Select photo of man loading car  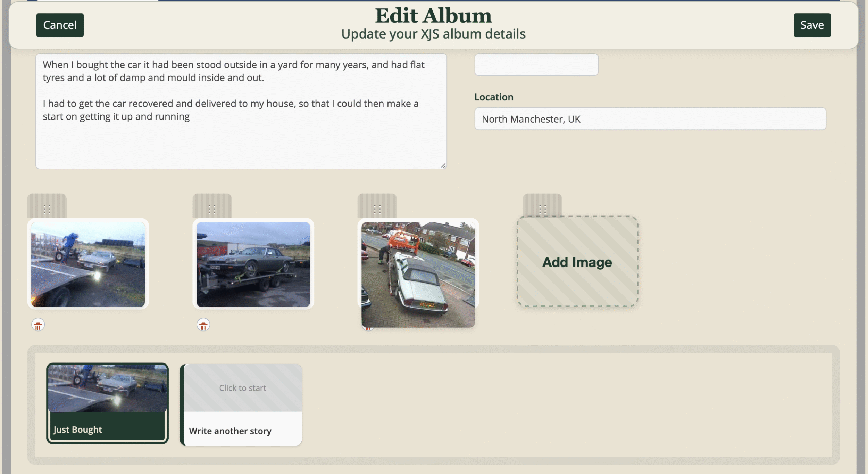click(88, 264)
